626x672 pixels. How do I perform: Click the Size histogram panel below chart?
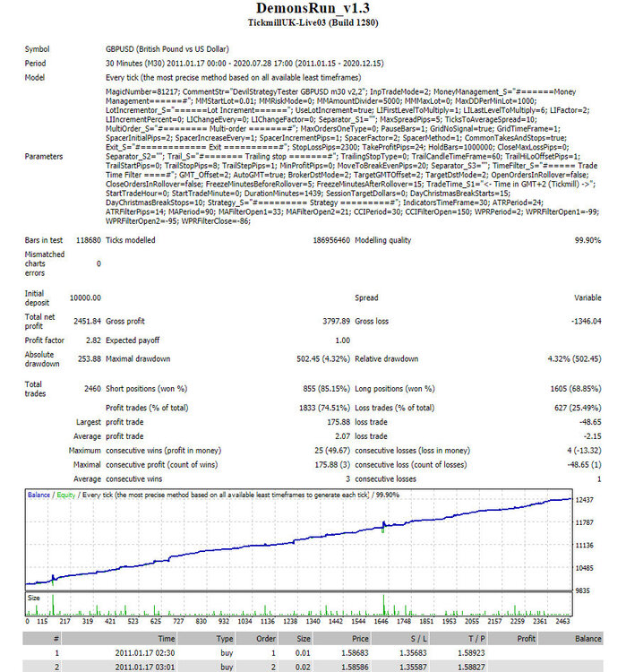coord(298,604)
